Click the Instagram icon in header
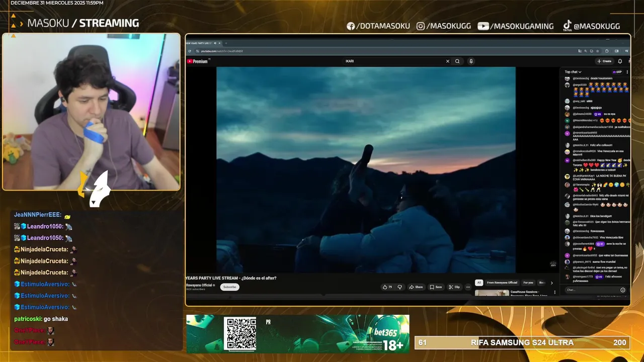Image resolution: width=644 pixels, height=362 pixels. [421, 26]
